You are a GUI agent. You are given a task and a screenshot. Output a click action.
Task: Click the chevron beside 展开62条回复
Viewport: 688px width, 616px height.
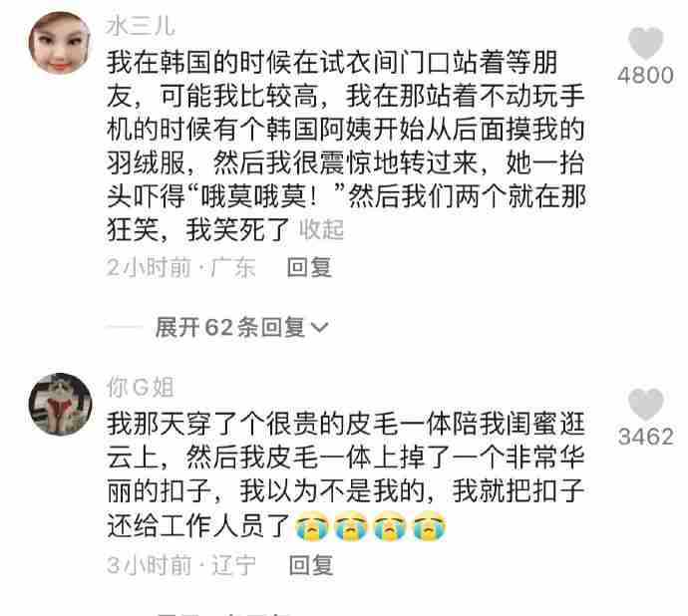(x=319, y=327)
